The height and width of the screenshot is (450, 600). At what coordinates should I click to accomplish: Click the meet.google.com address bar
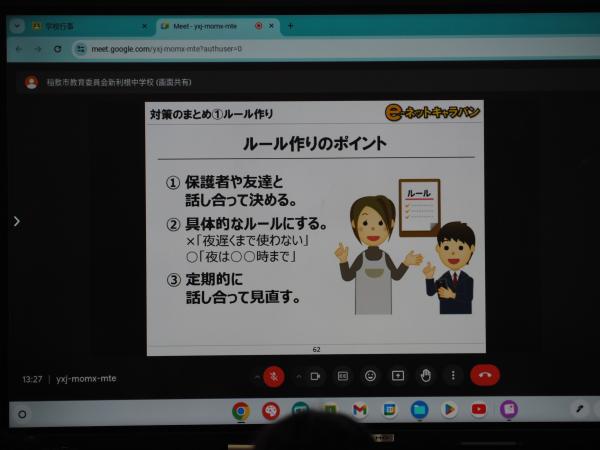coord(337,49)
